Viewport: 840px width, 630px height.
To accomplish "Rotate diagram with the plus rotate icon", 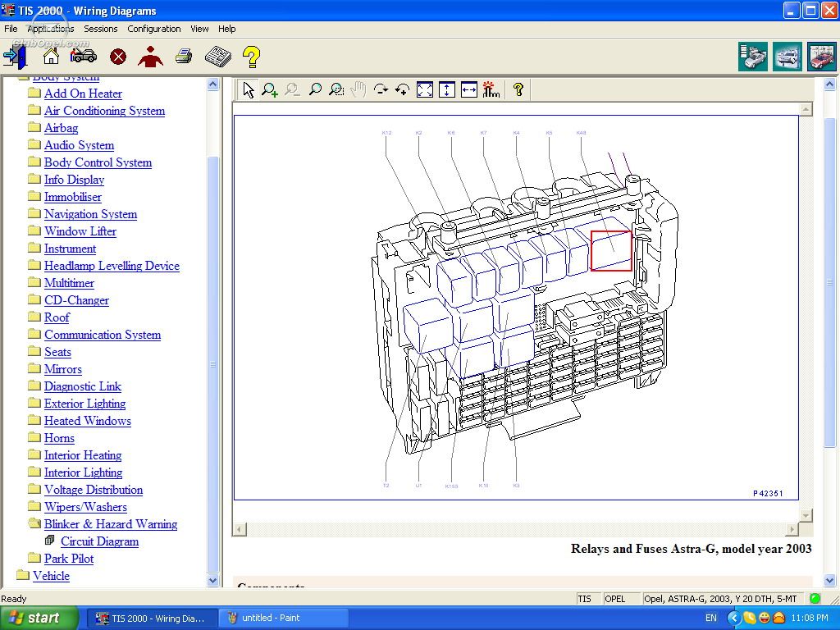I will (402, 89).
